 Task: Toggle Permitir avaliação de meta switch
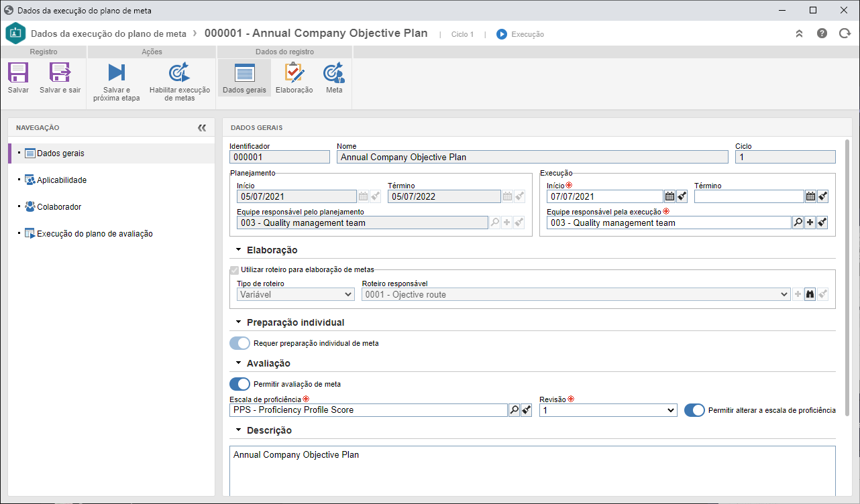click(x=239, y=384)
